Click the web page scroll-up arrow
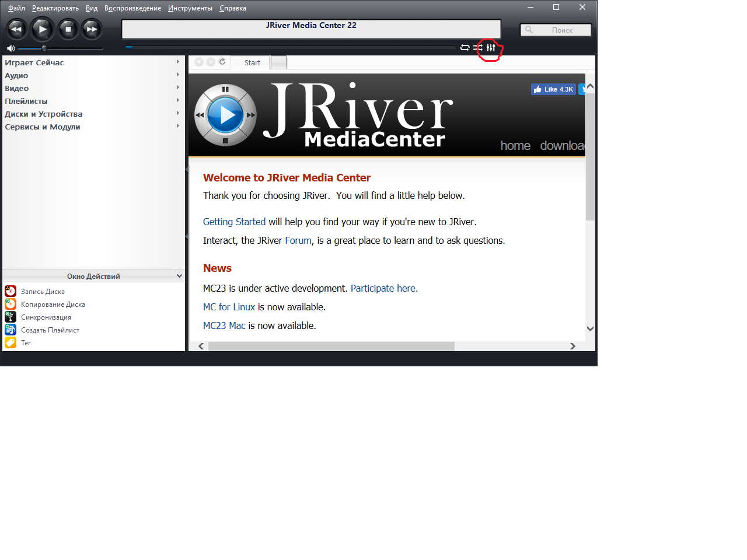The width and height of the screenshot is (747, 560). tap(590, 86)
